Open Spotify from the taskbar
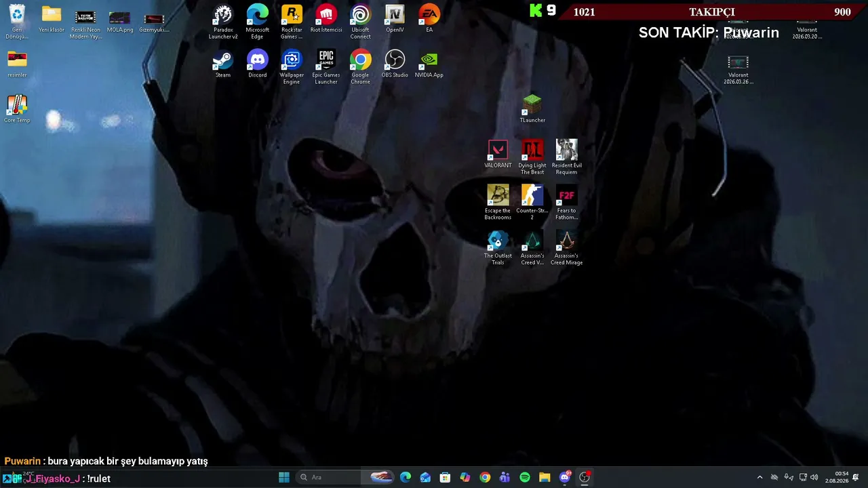Screen dimensions: 868x488 525,477
